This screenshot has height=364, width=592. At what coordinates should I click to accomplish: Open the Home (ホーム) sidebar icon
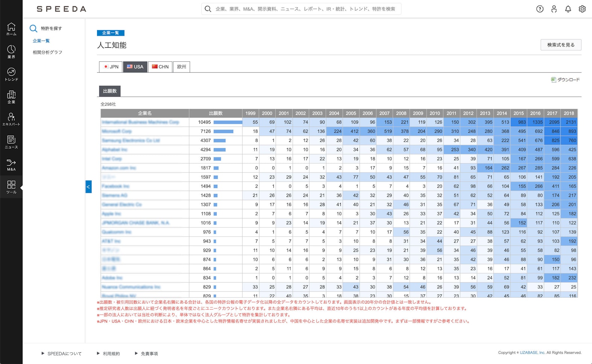(x=11, y=29)
